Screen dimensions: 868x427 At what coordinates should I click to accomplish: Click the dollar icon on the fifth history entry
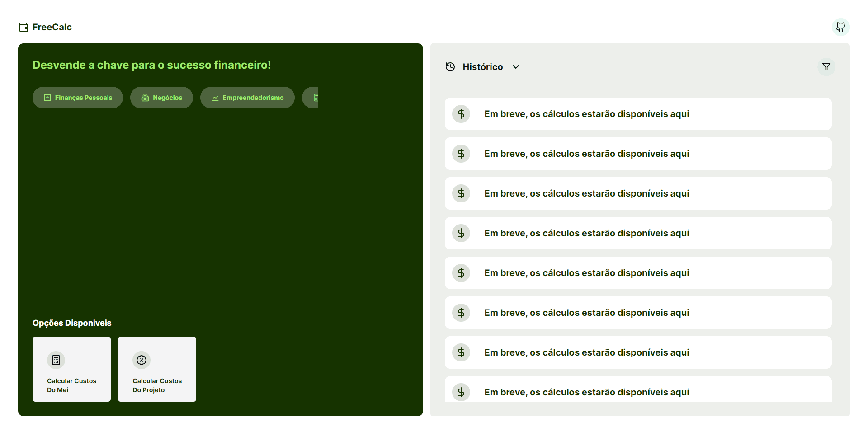click(x=461, y=273)
